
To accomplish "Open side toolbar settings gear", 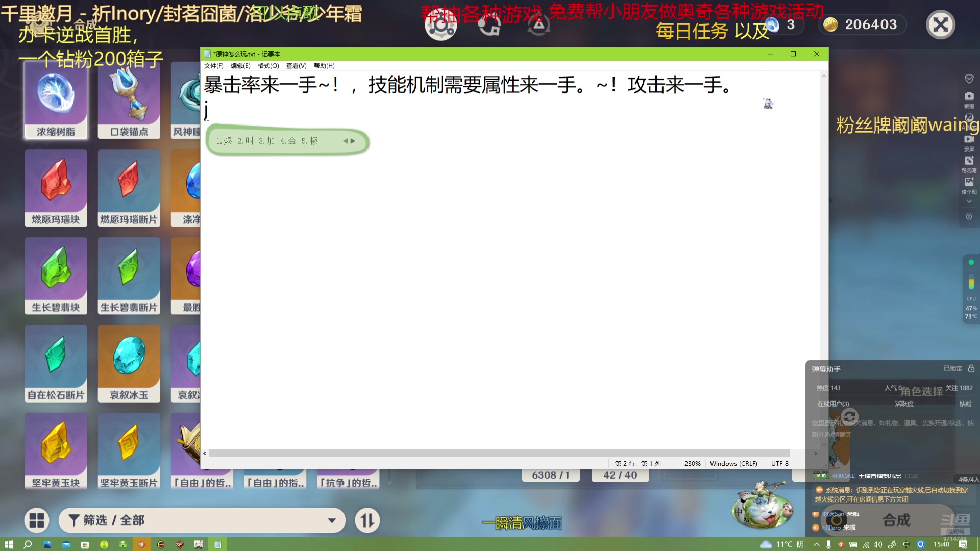I will point(969,217).
